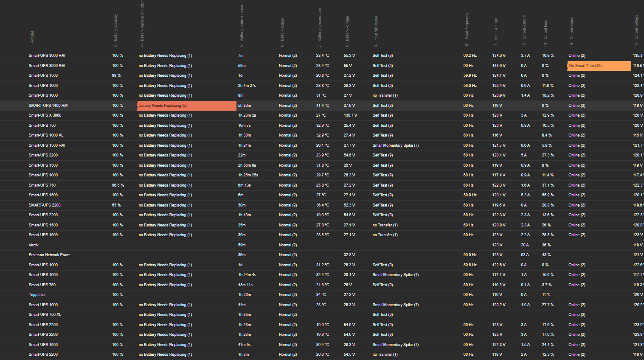Select the Smart-UPS X 3000 model
The image size is (644, 360).
pos(45,115)
